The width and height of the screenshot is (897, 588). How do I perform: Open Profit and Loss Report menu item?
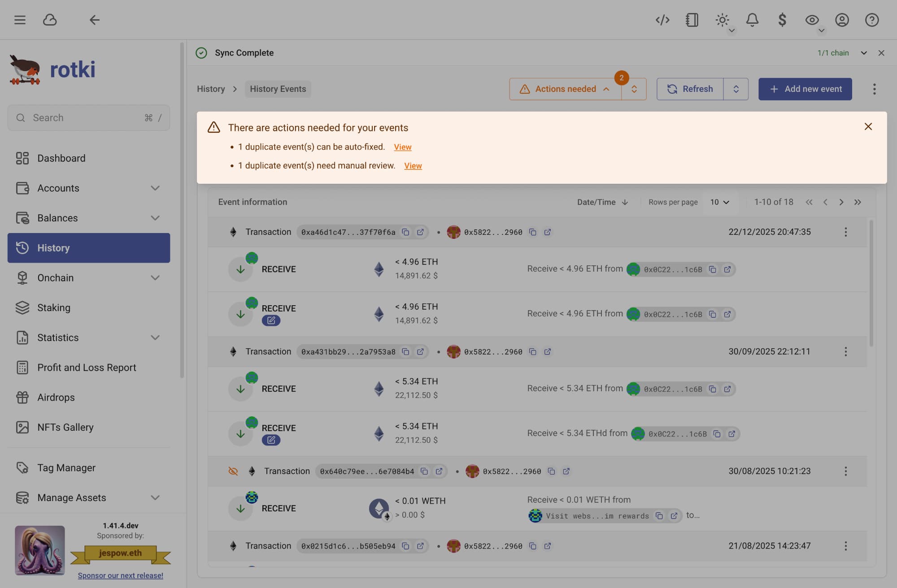pyautogui.click(x=87, y=367)
